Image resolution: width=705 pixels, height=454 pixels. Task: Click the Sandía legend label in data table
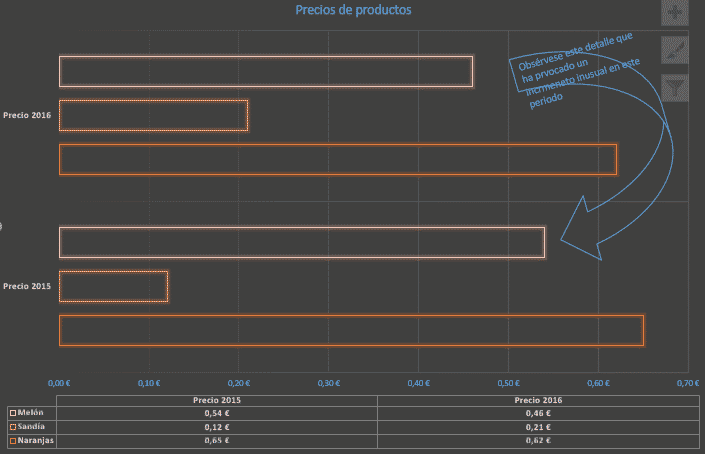coord(31,426)
